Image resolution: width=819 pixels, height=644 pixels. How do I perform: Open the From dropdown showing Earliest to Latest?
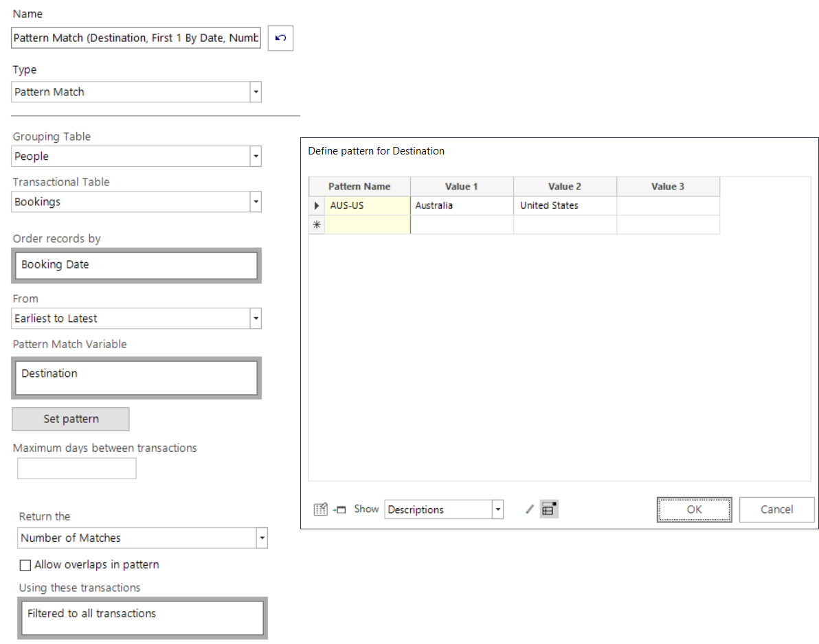256,319
